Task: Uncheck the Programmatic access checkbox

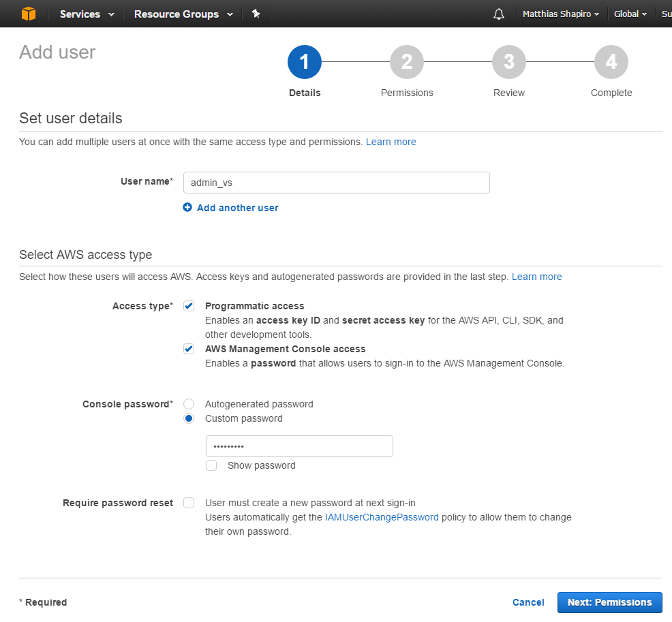Action: click(x=189, y=307)
